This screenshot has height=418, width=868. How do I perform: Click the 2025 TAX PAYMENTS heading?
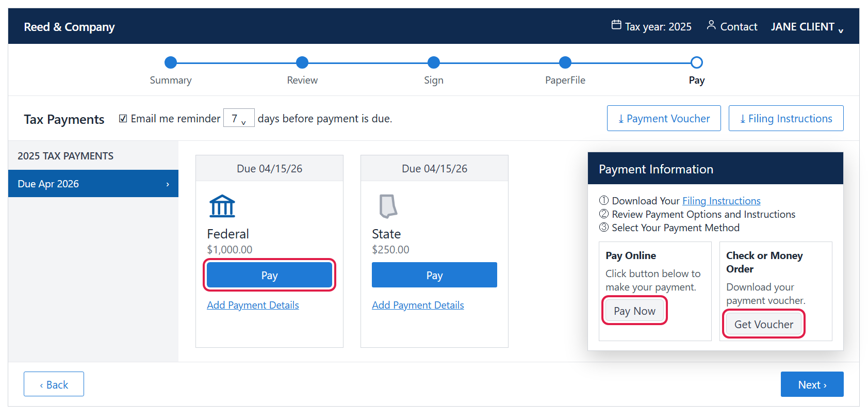click(x=65, y=156)
